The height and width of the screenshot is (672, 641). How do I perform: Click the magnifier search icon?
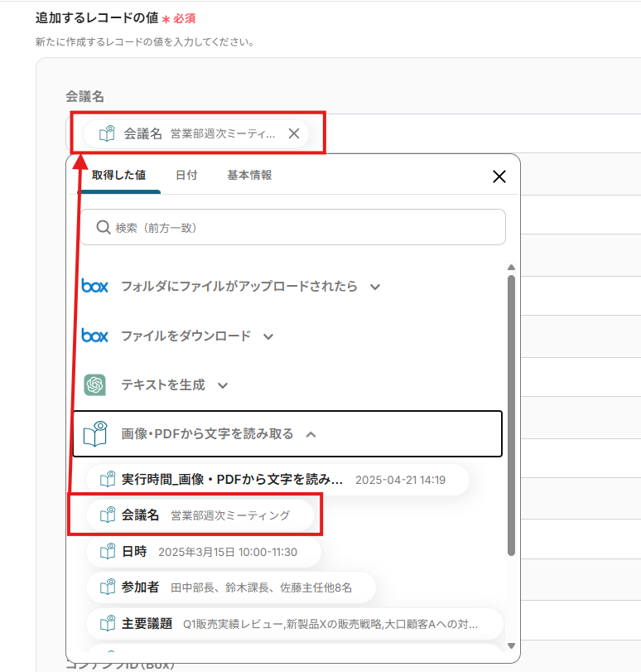tap(104, 227)
